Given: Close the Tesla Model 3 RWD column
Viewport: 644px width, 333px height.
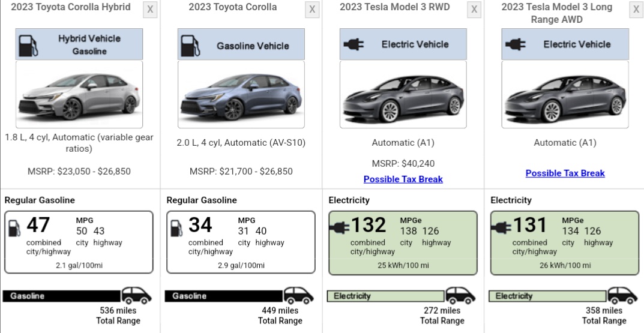Looking at the screenshot, I should click(x=474, y=10).
